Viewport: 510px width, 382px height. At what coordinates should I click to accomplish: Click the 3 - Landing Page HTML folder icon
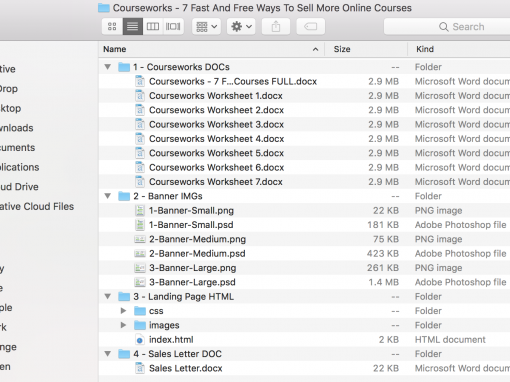(x=124, y=296)
